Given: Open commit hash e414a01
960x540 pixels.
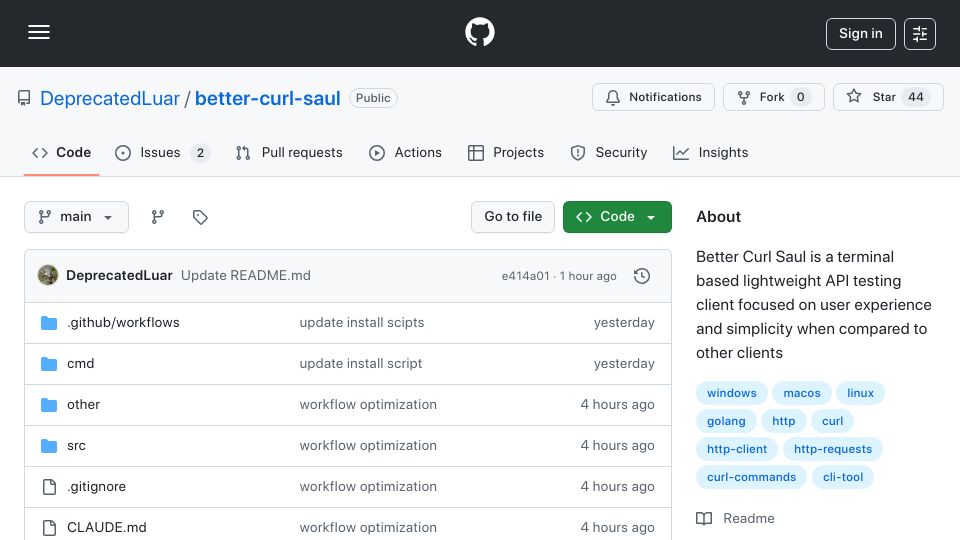Looking at the screenshot, I should point(525,276).
